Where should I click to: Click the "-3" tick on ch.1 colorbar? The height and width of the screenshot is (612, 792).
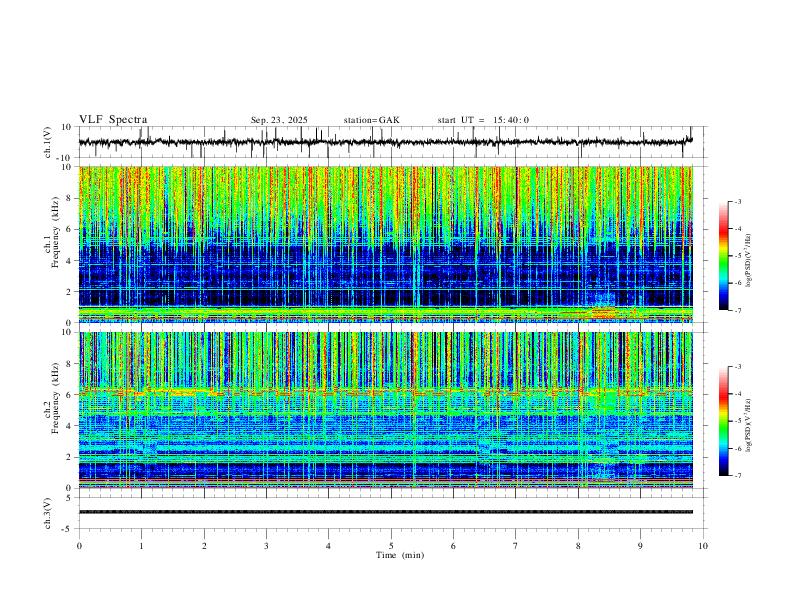click(737, 202)
